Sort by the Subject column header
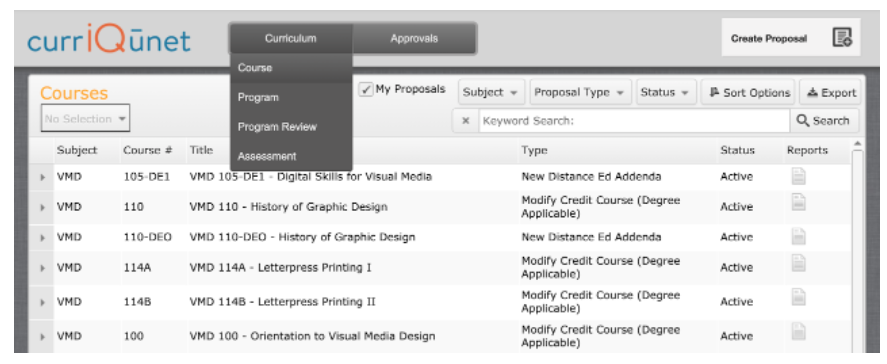The height and width of the screenshot is (364, 887). [77, 150]
